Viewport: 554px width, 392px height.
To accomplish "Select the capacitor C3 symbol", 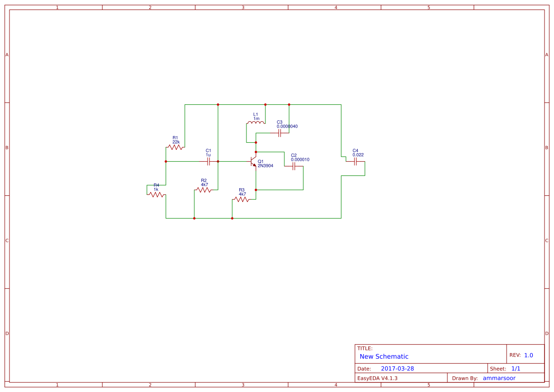I will (280, 133).
